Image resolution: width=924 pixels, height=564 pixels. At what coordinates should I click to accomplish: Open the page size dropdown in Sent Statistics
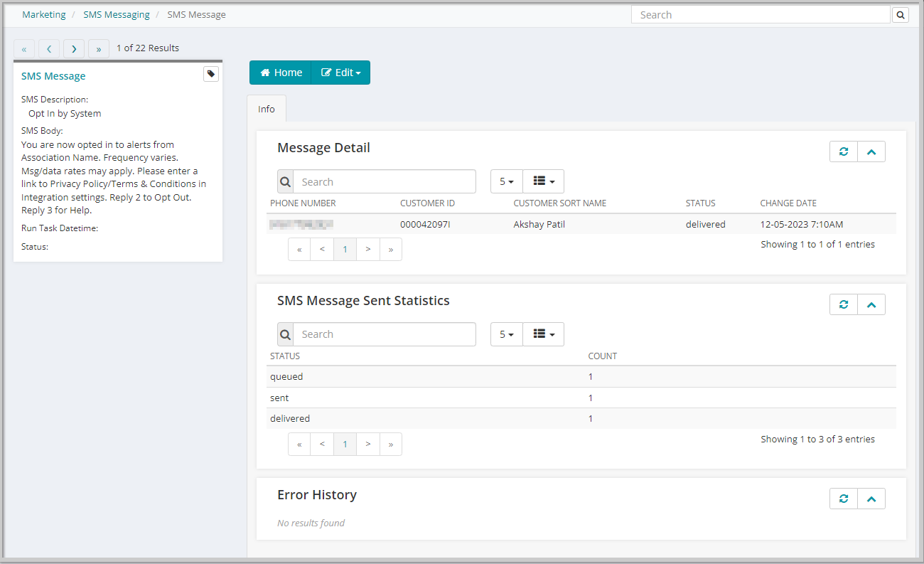point(506,334)
